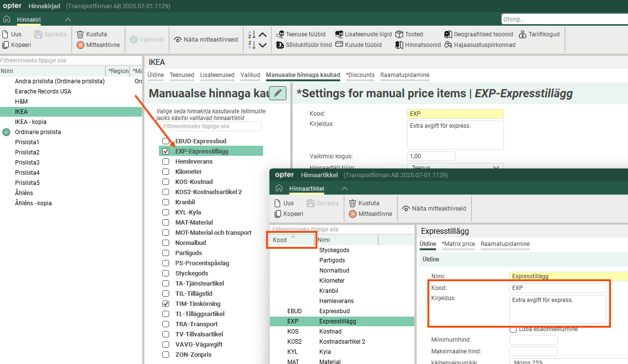Collapse ribbon chevron next to Hinnakiri

tap(68, 19)
